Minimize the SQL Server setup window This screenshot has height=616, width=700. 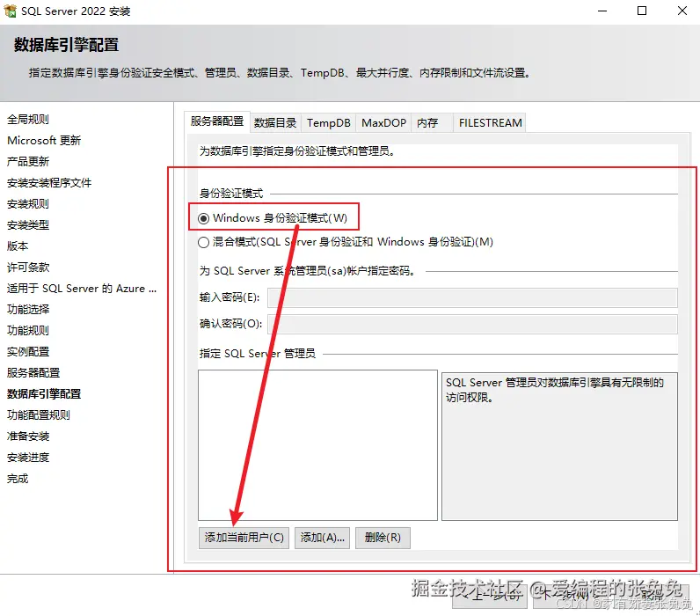(x=602, y=11)
